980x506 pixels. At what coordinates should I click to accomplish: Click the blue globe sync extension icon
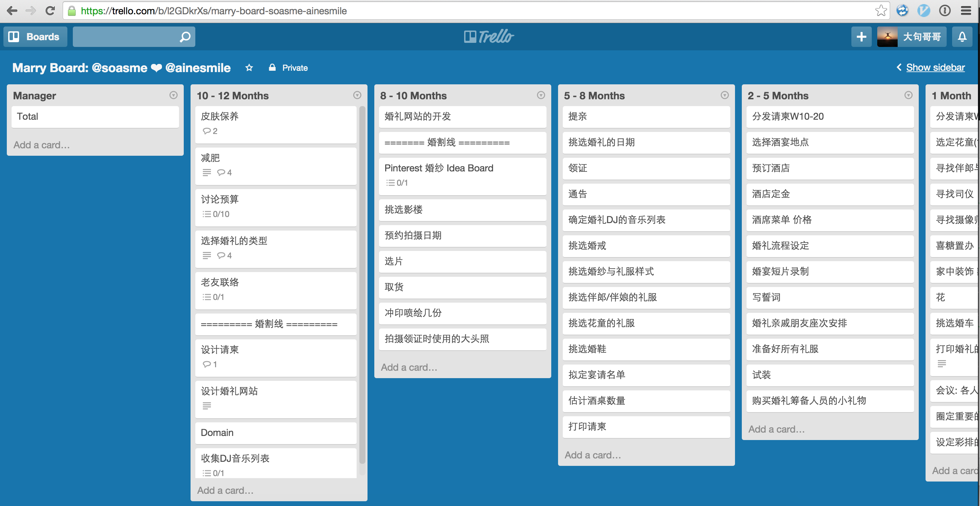[x=902, y=11]
